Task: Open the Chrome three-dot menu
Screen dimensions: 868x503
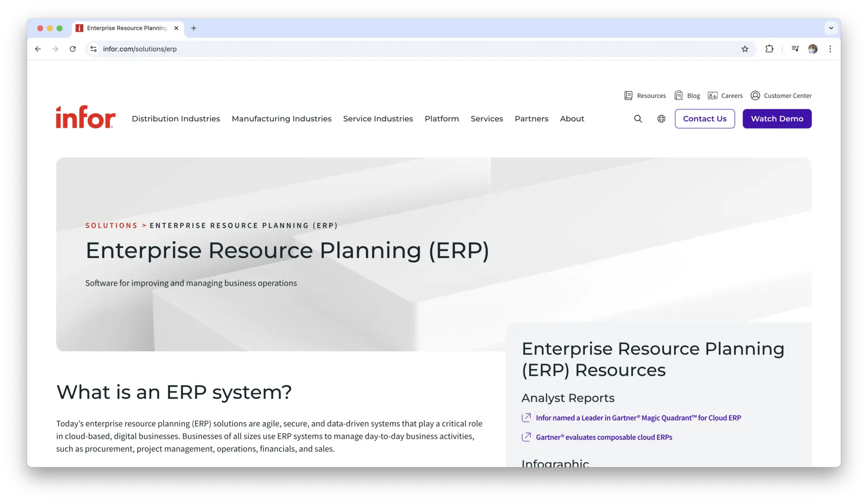Action: [x=830, y=49]
